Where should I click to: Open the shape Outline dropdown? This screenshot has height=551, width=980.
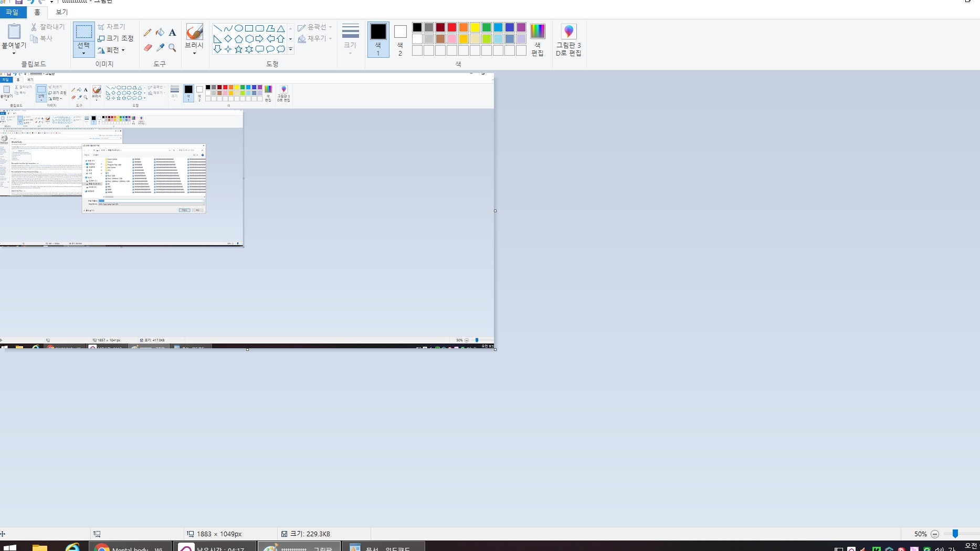click(x=315, y=27)
